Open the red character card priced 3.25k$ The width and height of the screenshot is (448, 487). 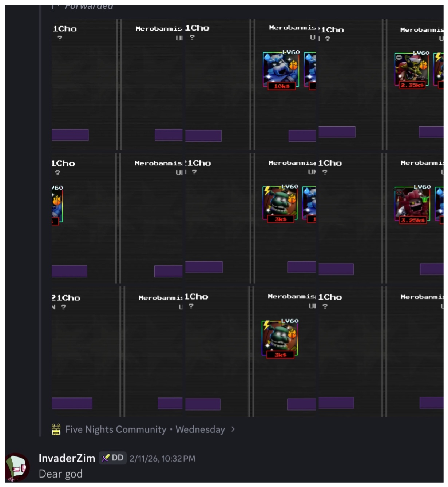click(x=412, y=205)
